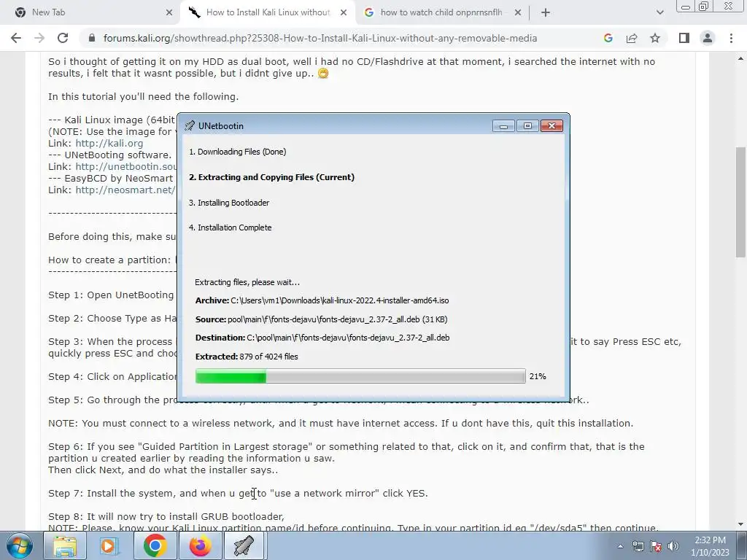Open Chrome's three-dot menu
Viewport: 747px width, 560px height.
tap(731, 38)
